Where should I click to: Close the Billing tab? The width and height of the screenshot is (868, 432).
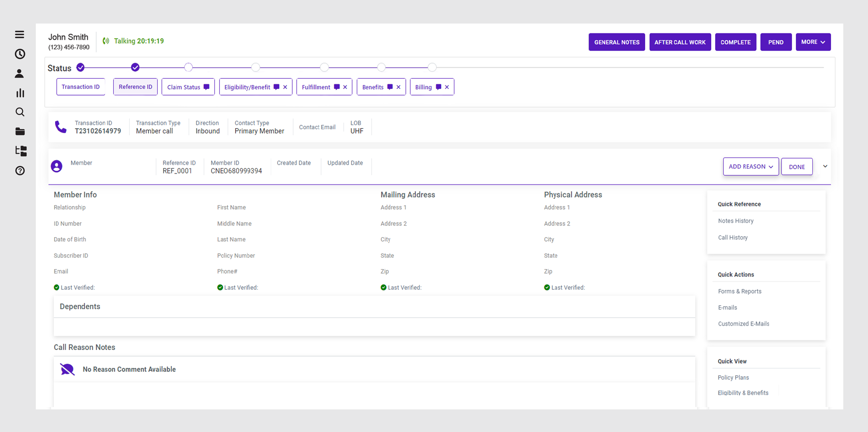tap(447, 87)
